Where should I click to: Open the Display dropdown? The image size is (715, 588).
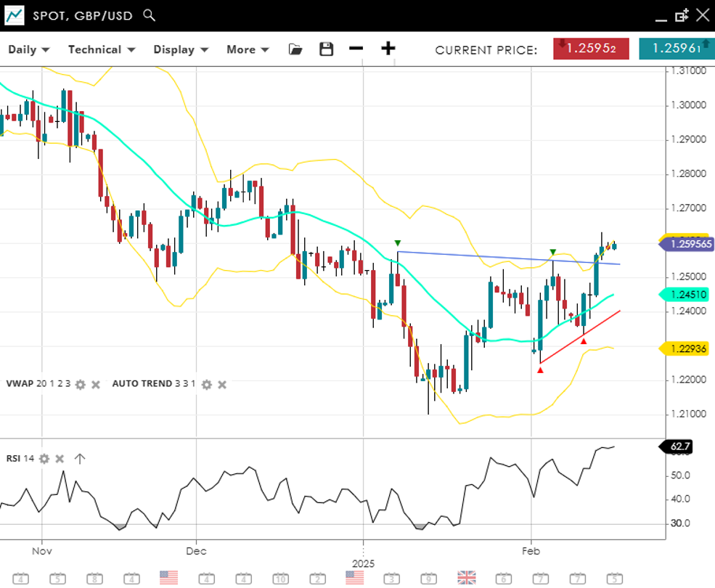pyautogui.click(x=181, y=49)
